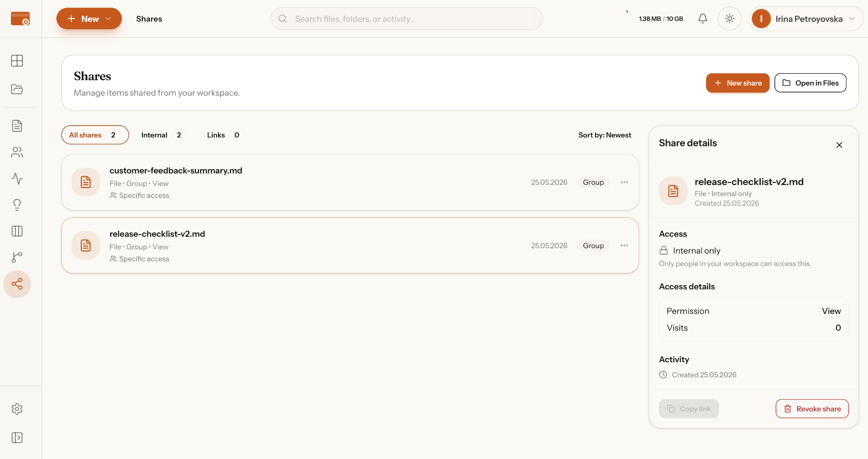Click the search files input field
Viewport: 868px width, 459px height.
[x=407, y=19]
